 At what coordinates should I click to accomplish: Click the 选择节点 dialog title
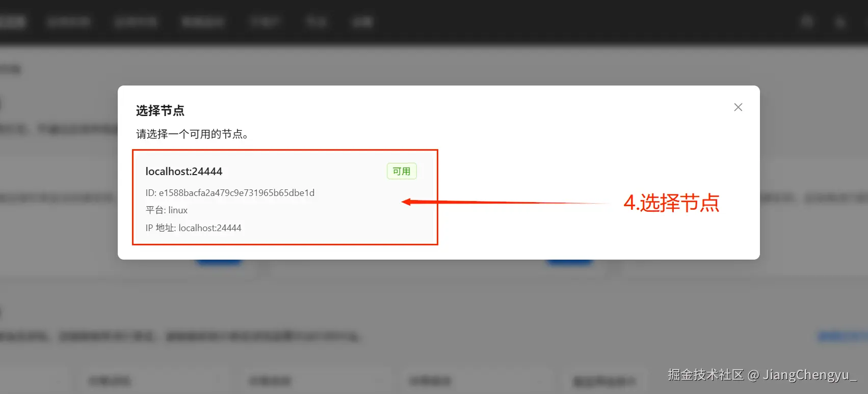coord(160,110)
